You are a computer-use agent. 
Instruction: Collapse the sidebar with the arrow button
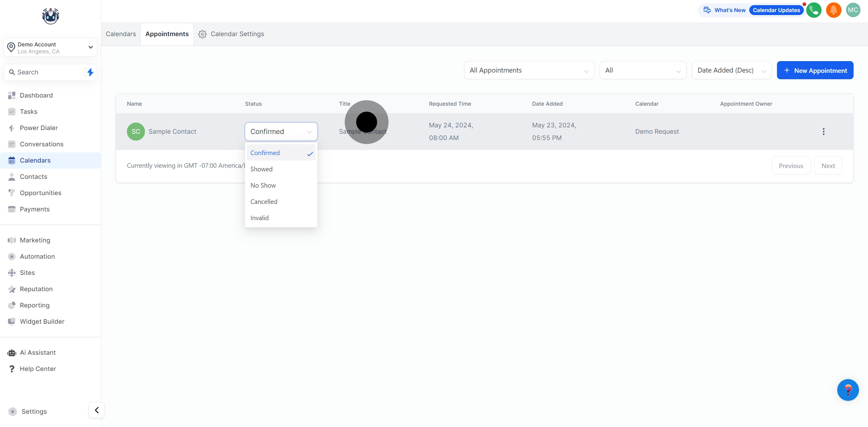(x=97, y=410)
